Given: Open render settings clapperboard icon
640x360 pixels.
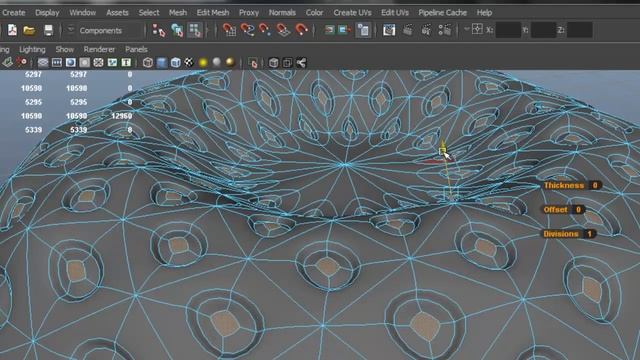Looking at the screenshot, I should click(444, 30).
